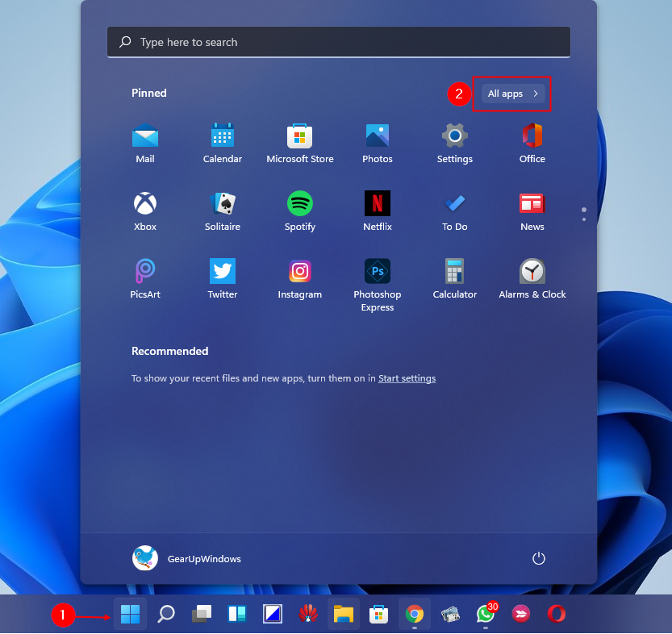This screenshot has width=672, height=634.
Task: Open the Calculator app
Action: pyautogui.click(x=455, y=279)
